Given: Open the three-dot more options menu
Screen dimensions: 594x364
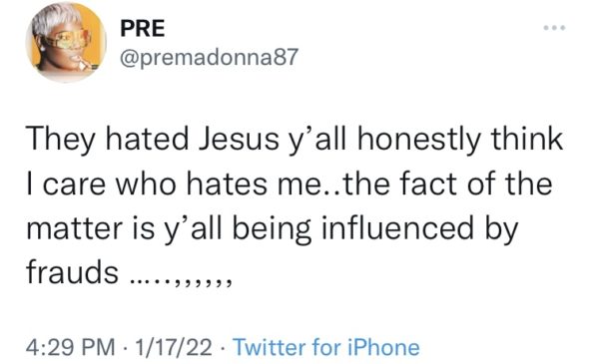Looking at the screenshot, I should pyautogui.click(x=554, y=28).
